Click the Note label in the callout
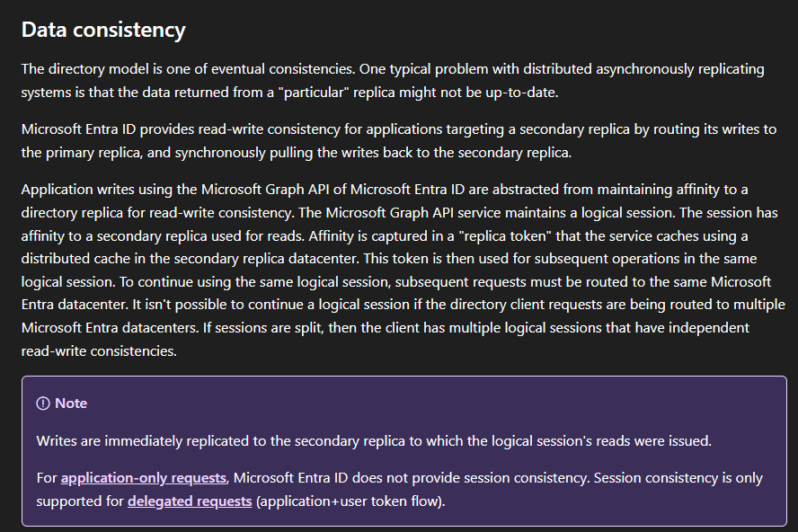This screenshot has width=798, height=532. point(71,403)
